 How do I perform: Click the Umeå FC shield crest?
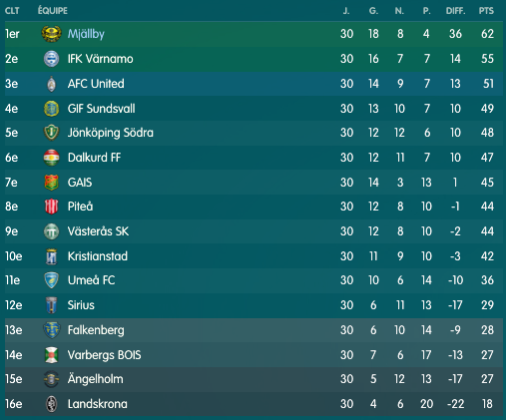[x=51, y=280]
